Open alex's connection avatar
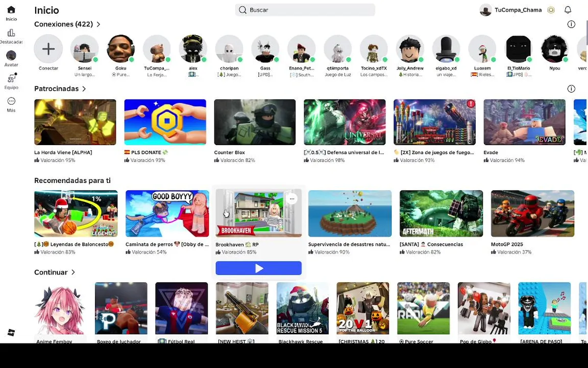The image size is (588, 368). pyautogui.click(x=193, y=49)
